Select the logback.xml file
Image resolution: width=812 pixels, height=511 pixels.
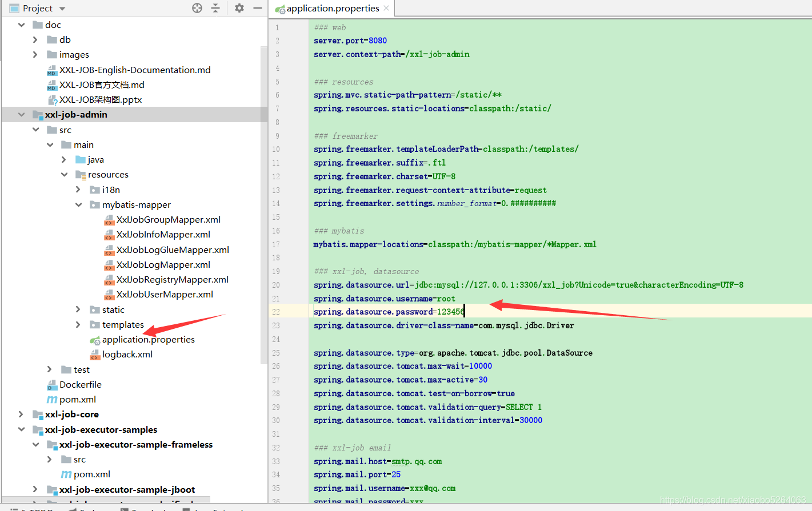[127, 354]
